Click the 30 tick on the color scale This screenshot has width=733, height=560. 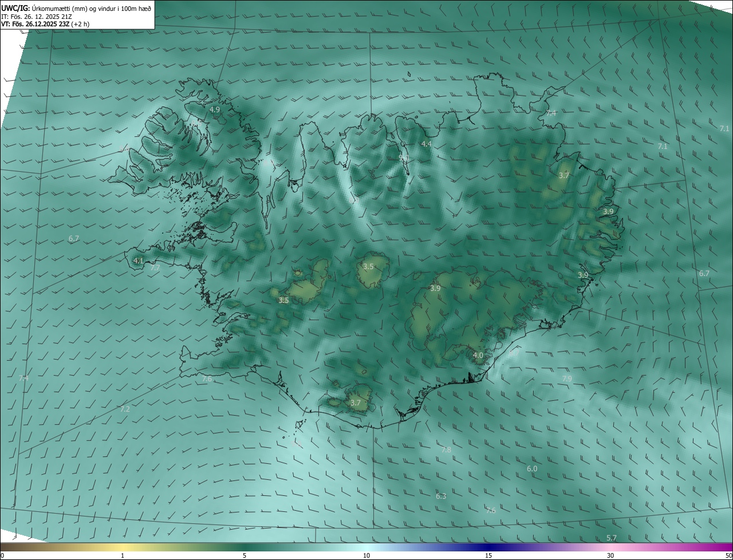coord(610,555)
